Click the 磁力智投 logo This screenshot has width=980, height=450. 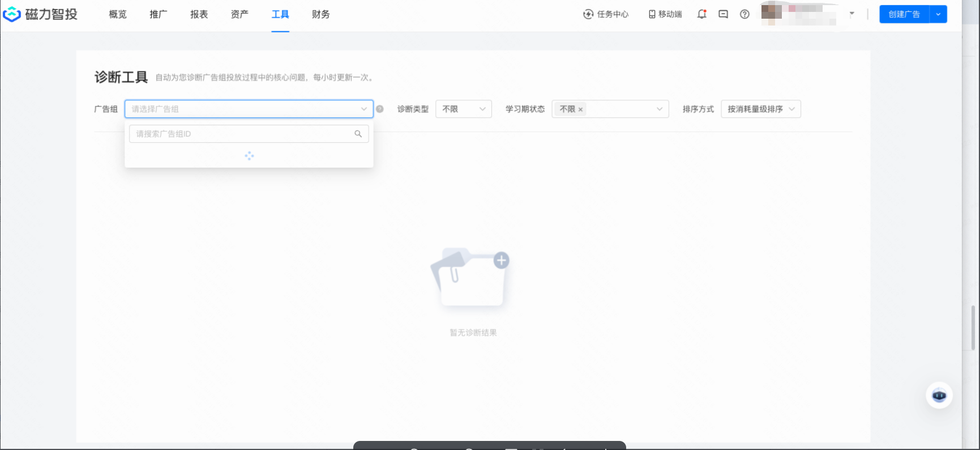point(40,14)
